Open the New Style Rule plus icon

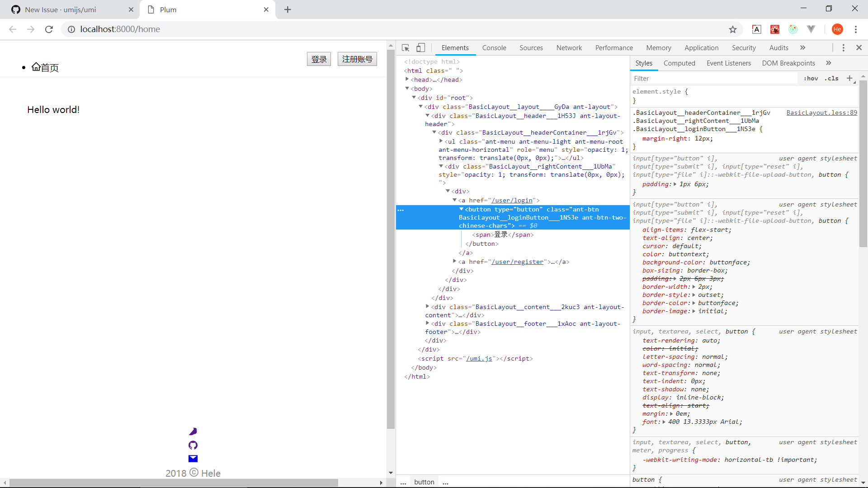point(850,78)
